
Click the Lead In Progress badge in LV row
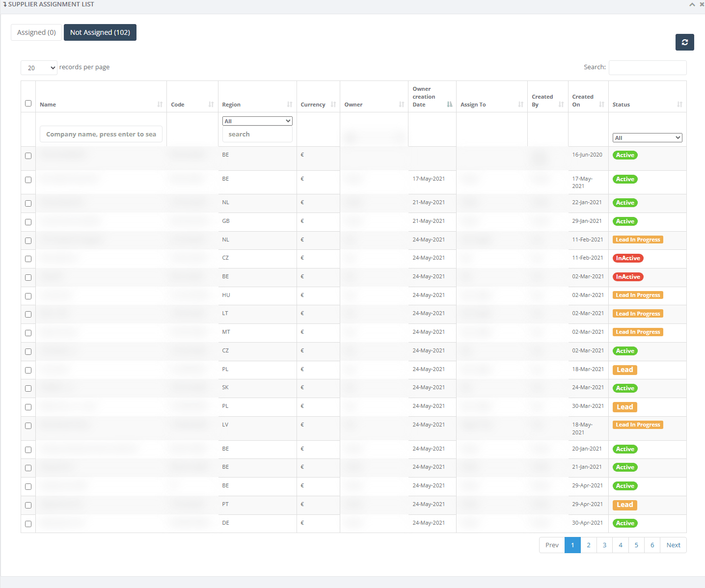(638, 425)
